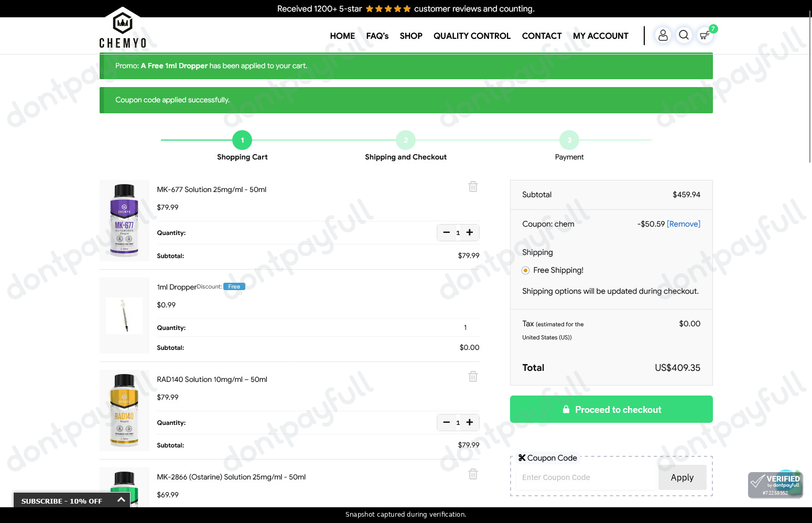Click the Enter Coupon Code field
Viewport: 812px width, 523px height.
(586, 477)
